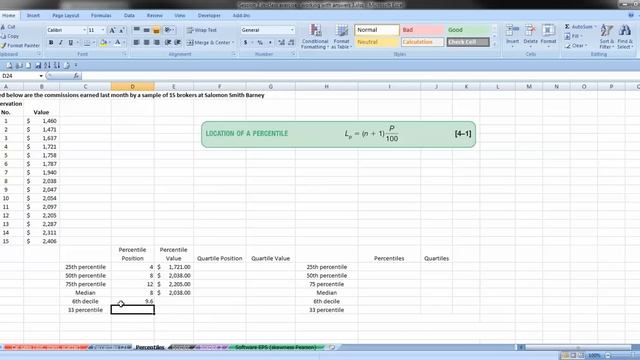The width and height of the screenshot is (640, 360).
Task: Open the Name Box dropdown arrow
Action: [x=41, y=76]
